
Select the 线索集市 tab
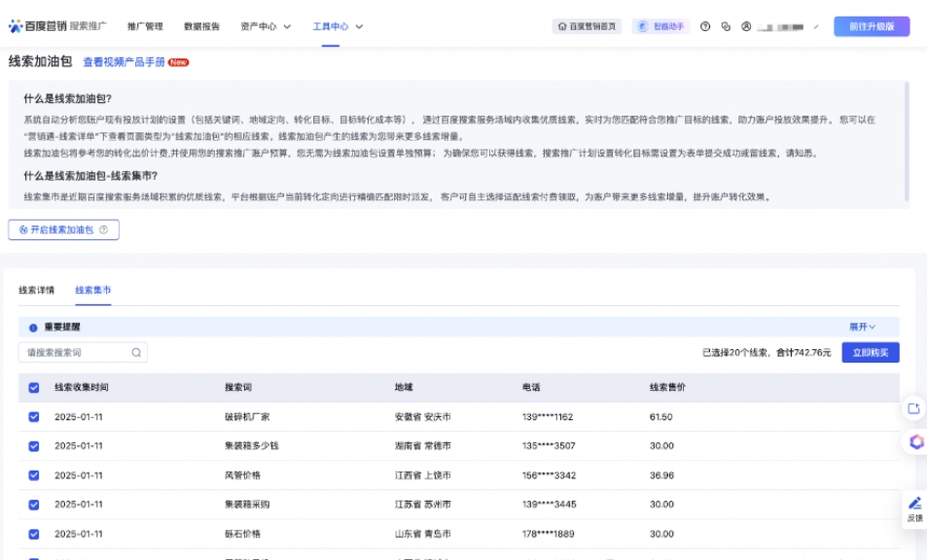[x=92, y=290]
